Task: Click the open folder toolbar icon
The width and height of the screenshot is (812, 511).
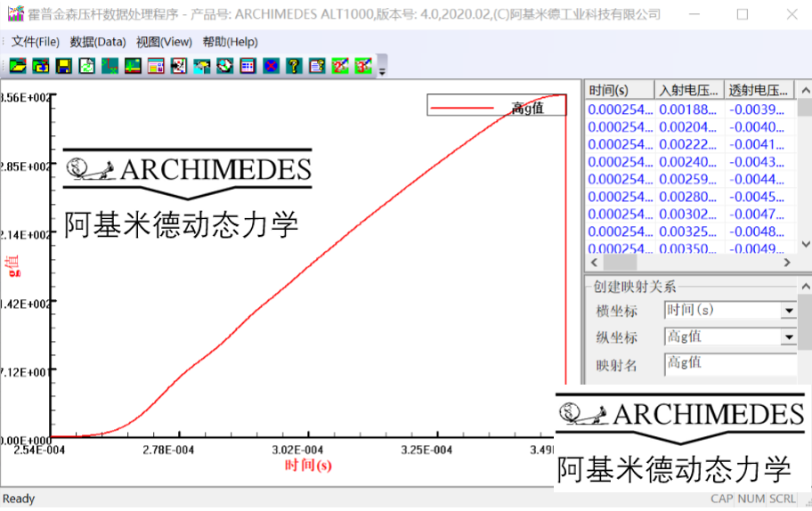Action: (18, 66)
